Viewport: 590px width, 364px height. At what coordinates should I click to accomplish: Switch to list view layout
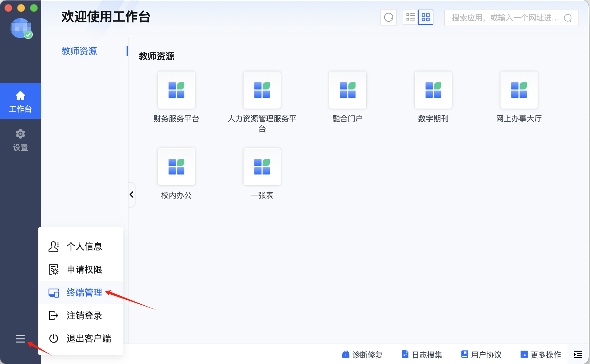point(410,17)
